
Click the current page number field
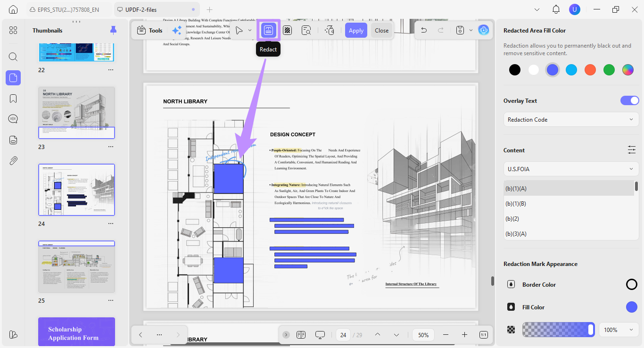click(343, 335)
